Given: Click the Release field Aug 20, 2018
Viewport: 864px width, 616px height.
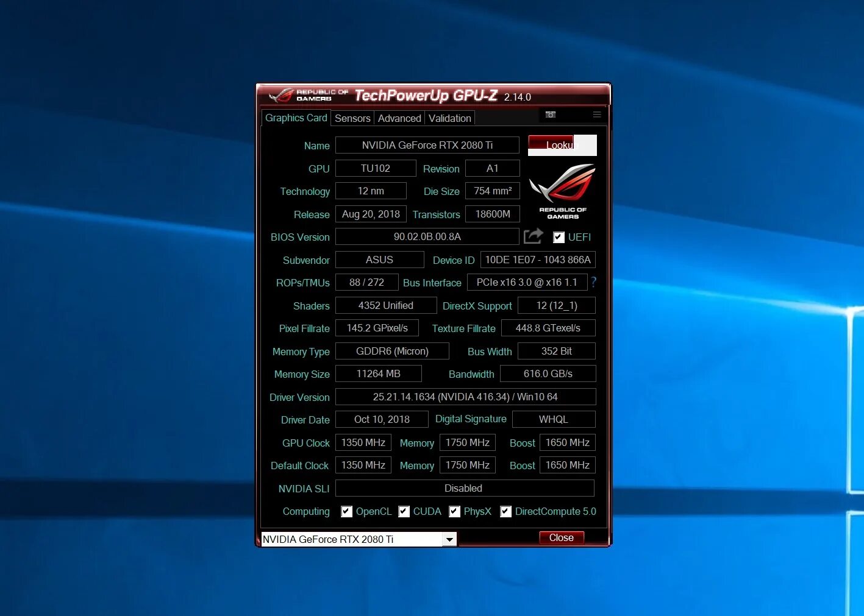Looking at the screenshot, I should pyautogui.click(x=371, y=214).
